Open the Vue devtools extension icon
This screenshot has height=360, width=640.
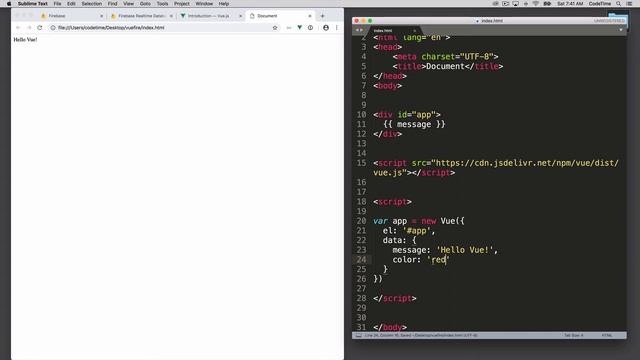300,28
